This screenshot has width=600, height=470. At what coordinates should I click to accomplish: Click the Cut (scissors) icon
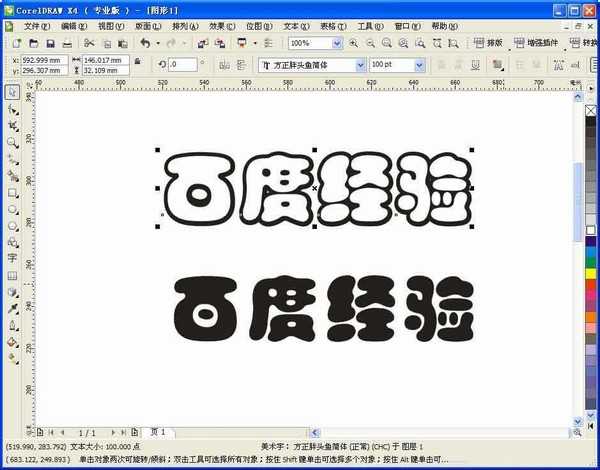[89, 44]
